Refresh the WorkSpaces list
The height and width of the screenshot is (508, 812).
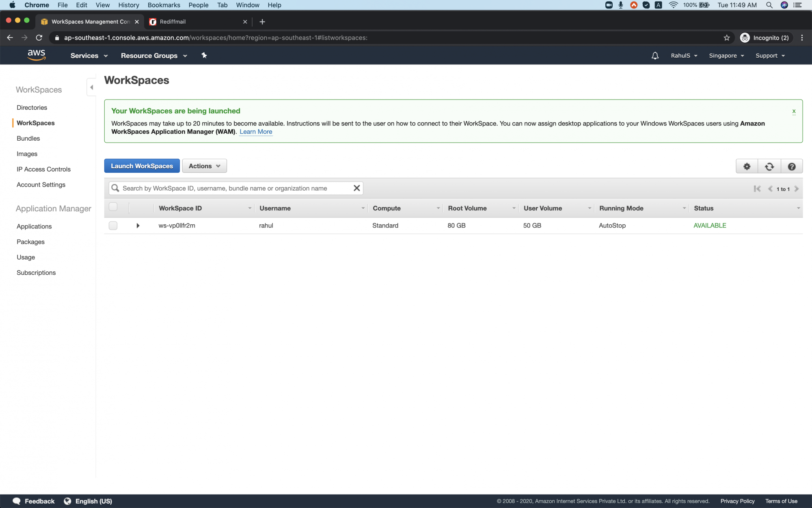[x=769, y=166]
